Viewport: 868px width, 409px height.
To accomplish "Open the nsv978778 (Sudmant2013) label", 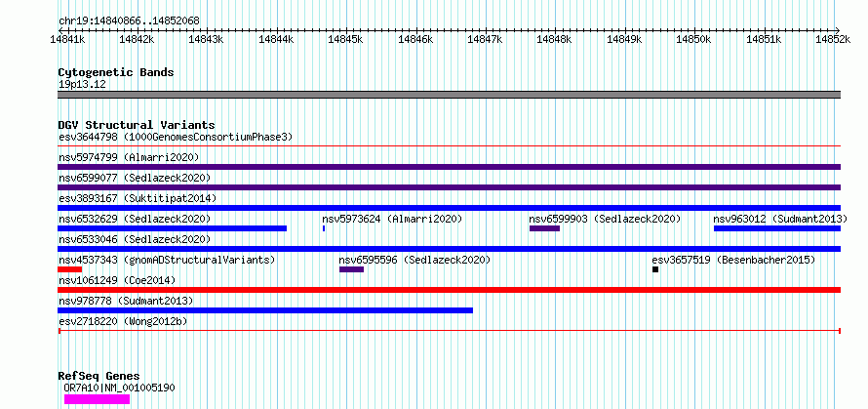I will (x=126, y=301).
